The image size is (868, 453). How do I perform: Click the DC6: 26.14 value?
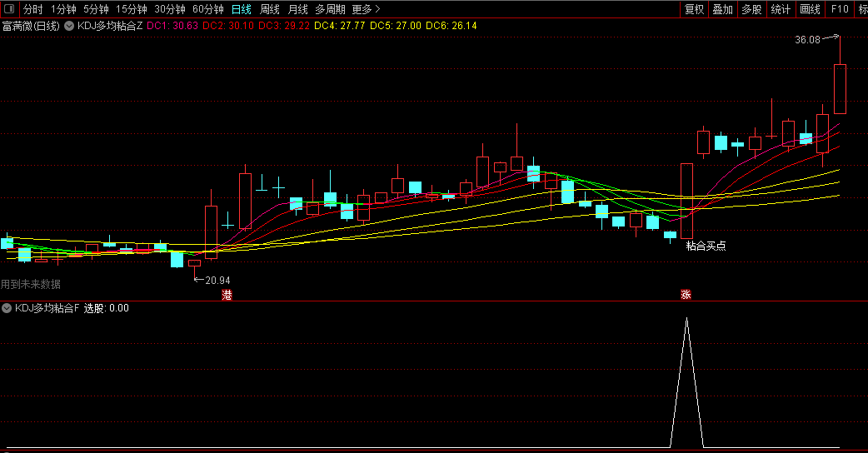451,26
